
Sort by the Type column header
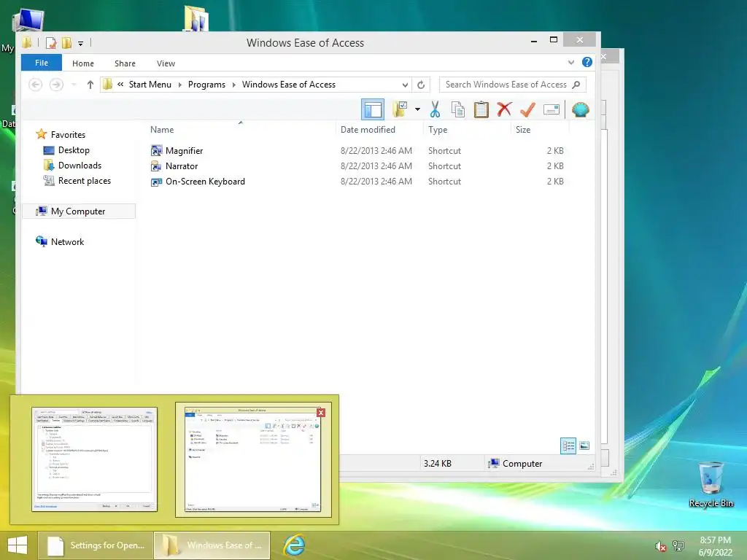click(438, 130)
